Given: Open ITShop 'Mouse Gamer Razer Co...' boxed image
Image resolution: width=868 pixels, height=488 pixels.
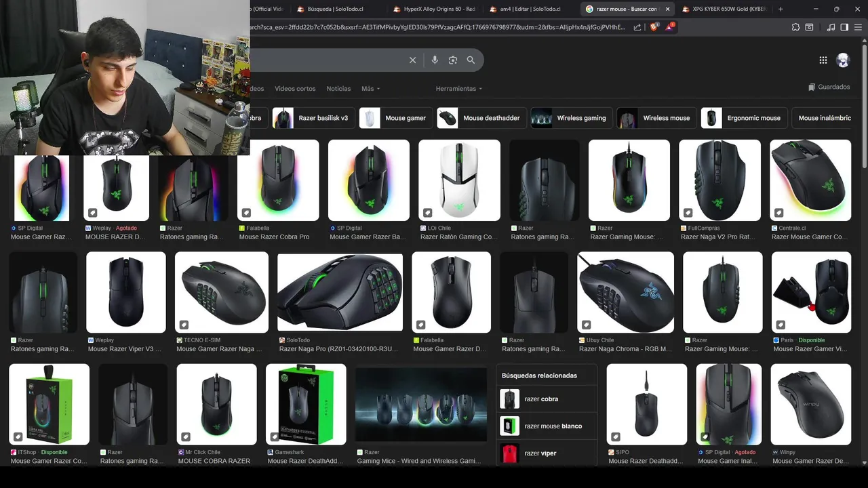Looking at the screenshot, I should tap(49, 404).
